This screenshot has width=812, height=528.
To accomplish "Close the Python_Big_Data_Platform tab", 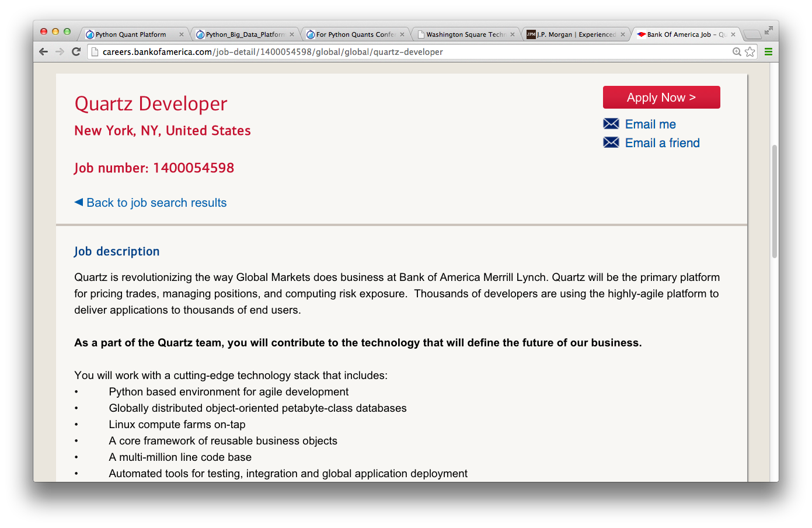I will [292, 34].
